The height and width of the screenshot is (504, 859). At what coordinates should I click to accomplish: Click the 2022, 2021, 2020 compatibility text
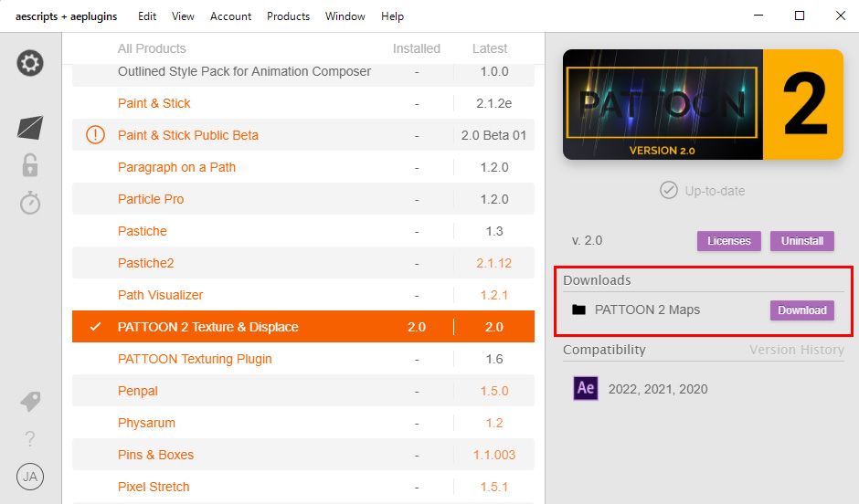pyautogui.click(x=658, y=389)
